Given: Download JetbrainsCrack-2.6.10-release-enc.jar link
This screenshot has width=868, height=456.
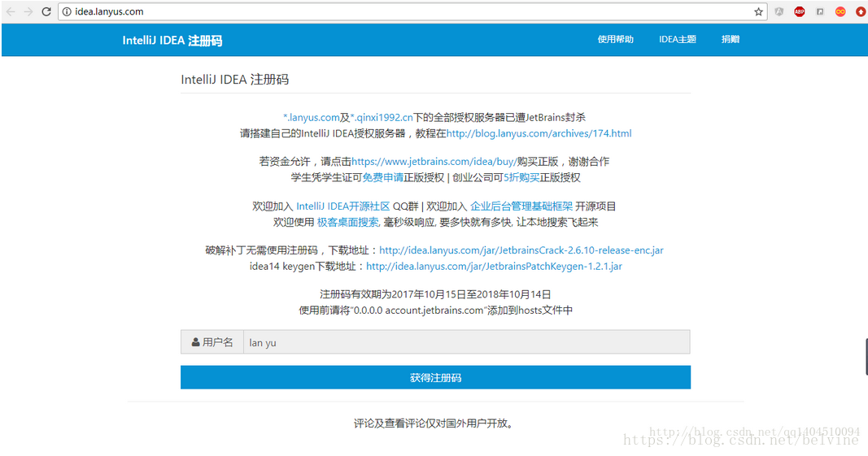Looking at the screenshot, I should click(521, 250).
